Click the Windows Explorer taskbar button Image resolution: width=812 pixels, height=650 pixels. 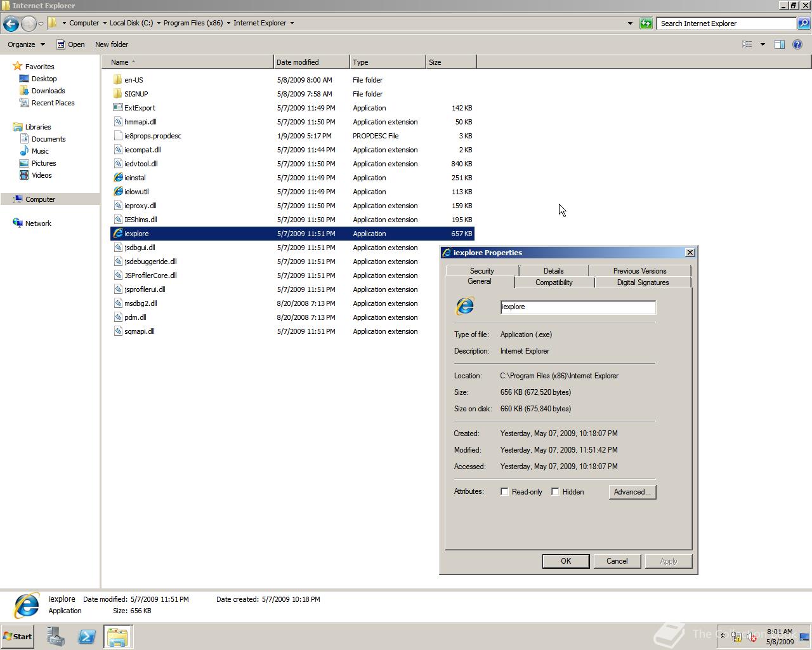pos(117,637)
